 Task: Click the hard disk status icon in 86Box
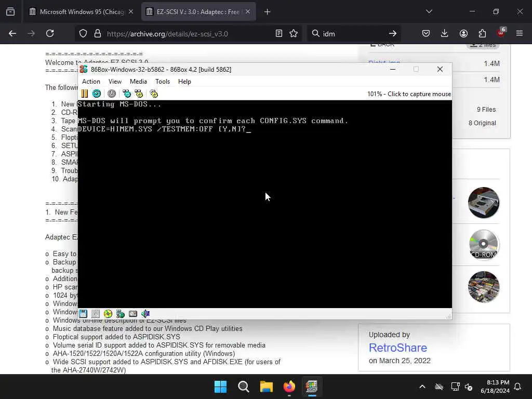coord(133,314)
